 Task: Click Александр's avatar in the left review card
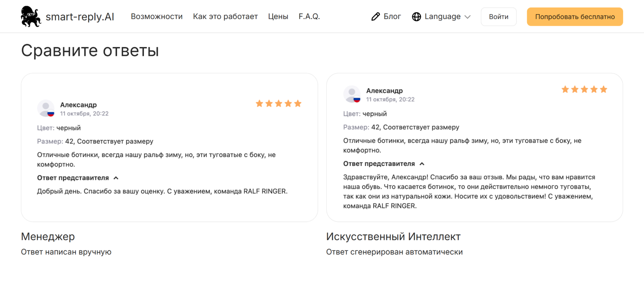point(46,109)
